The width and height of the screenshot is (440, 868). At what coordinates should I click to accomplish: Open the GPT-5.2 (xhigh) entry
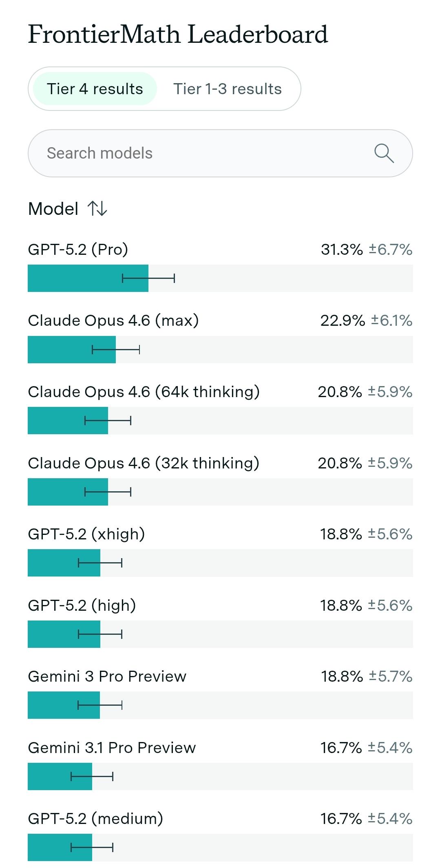pos(86,534)
